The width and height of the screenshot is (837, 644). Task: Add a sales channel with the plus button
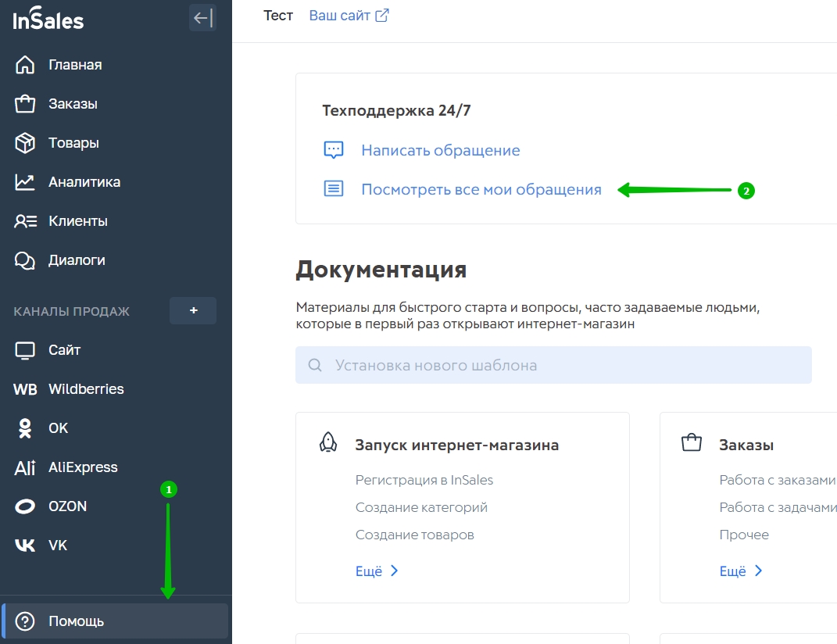coord(193,310)
